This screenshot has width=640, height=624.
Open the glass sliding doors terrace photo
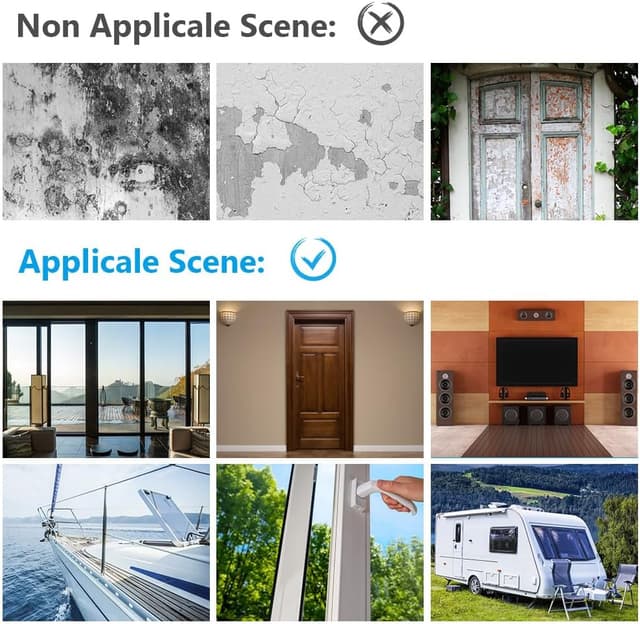tap(106, 379)
